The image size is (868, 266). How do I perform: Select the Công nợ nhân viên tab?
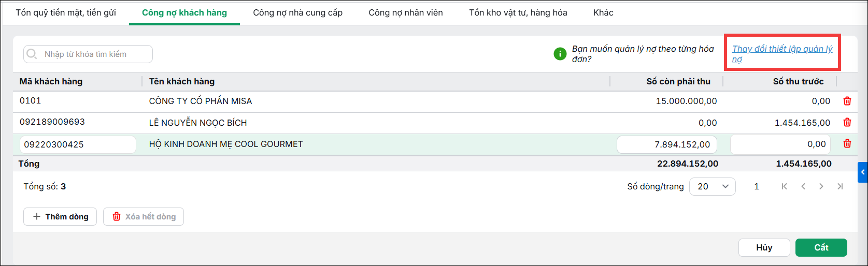click(x=406, y=12)
